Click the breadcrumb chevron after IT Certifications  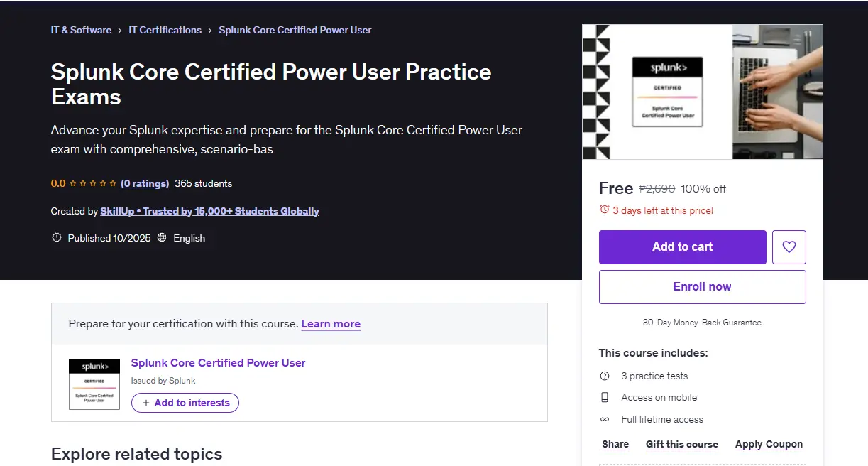(x=210, y=31)
